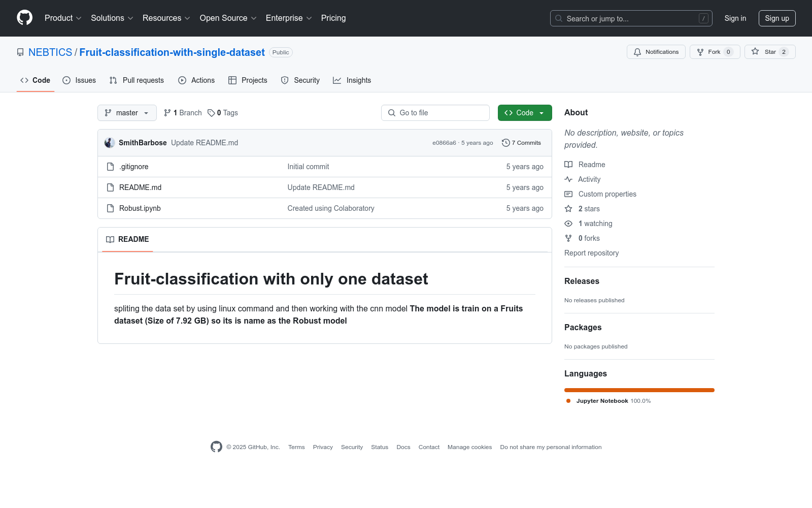
Task: Click the tag icon beside Tags
Action: pos(211,113)
